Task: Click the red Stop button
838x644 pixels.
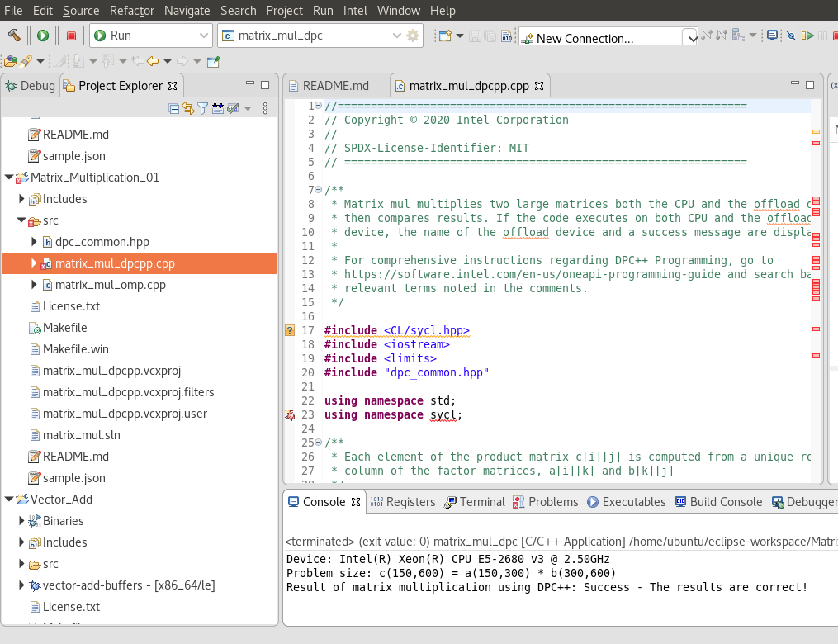Action: [71, 36]
